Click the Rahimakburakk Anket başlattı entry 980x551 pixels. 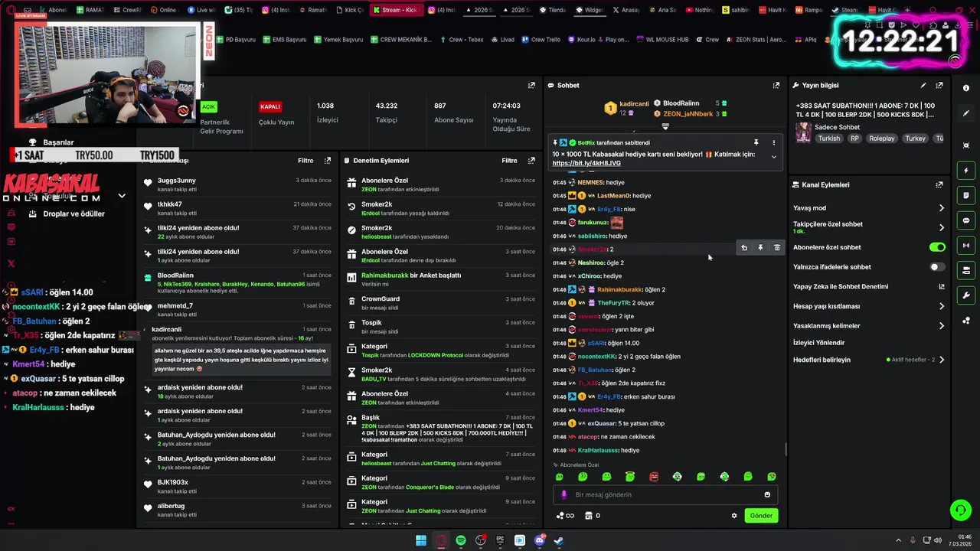pyautogui.click(x=441, y=279)
